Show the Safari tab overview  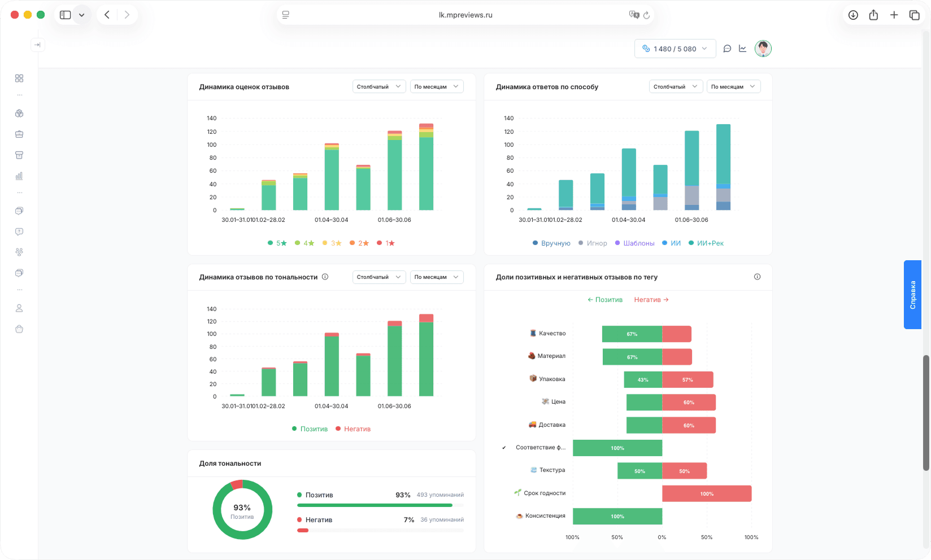pyautogui.click(x=915, y=15)
